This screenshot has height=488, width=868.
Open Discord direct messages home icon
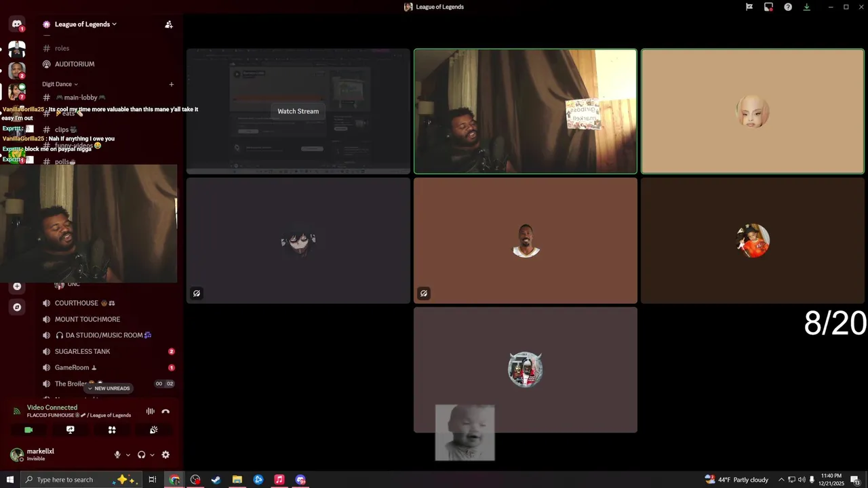(17, 24)
